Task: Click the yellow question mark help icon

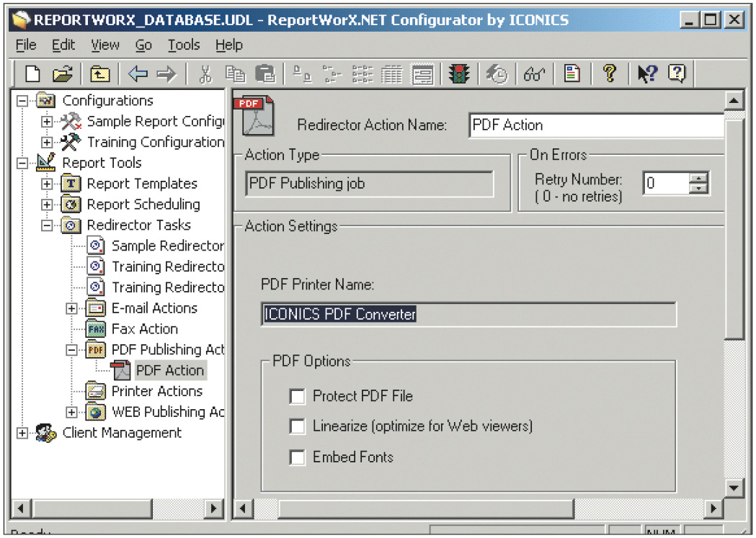Action: click(610, 73)
